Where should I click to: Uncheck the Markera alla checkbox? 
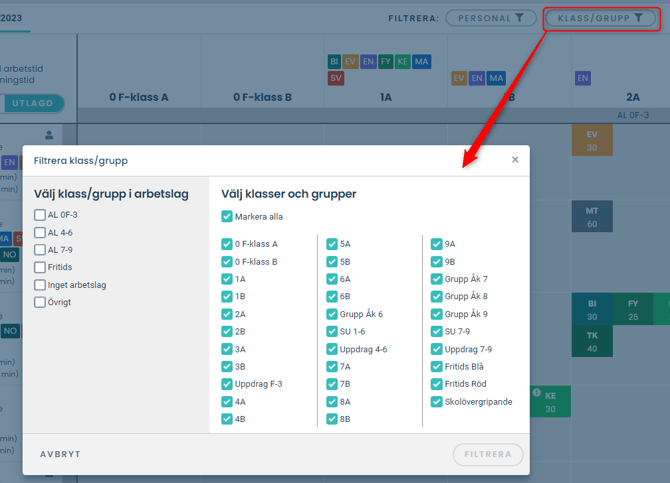click(x=227, y=217)
